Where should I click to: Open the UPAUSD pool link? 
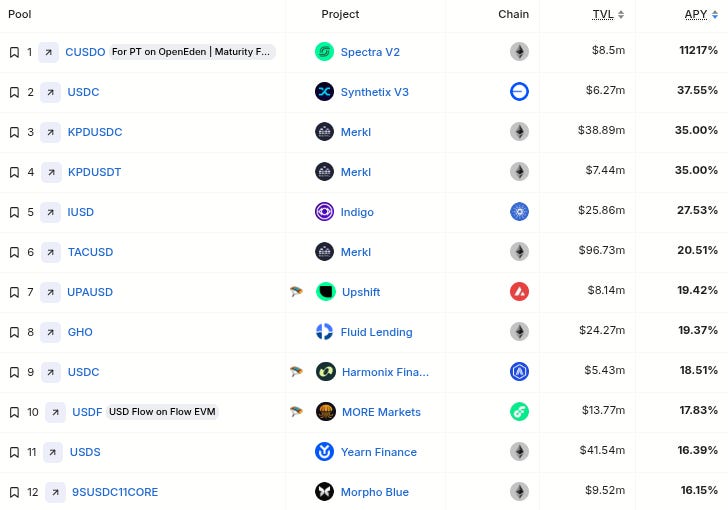90,292
